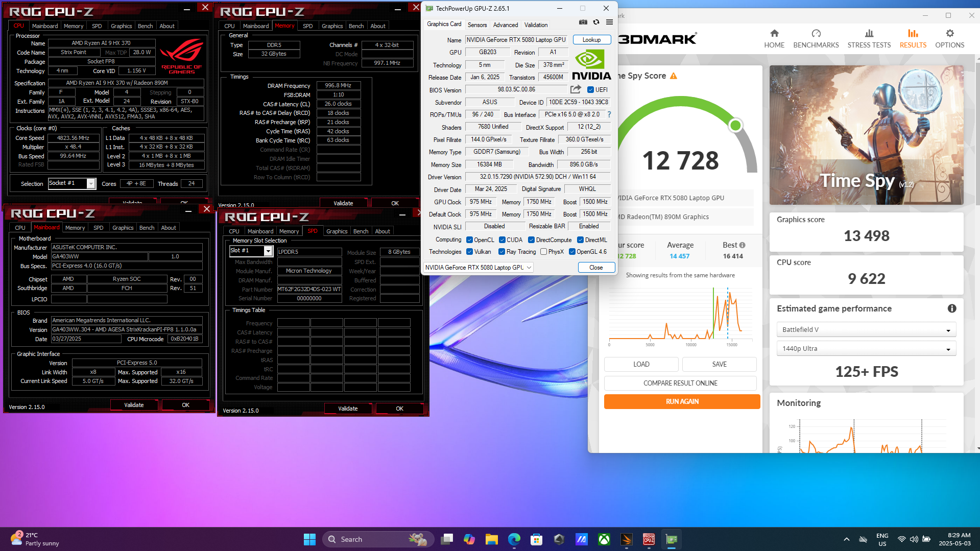This screenshot has width=980, height=551.
Task: Open Bench tab in top-left CPU-Z window
Action: click(145, 26)
